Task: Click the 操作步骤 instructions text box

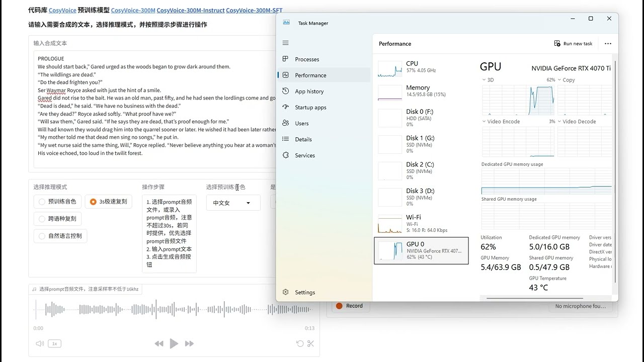Action: [x=169, y=233]
